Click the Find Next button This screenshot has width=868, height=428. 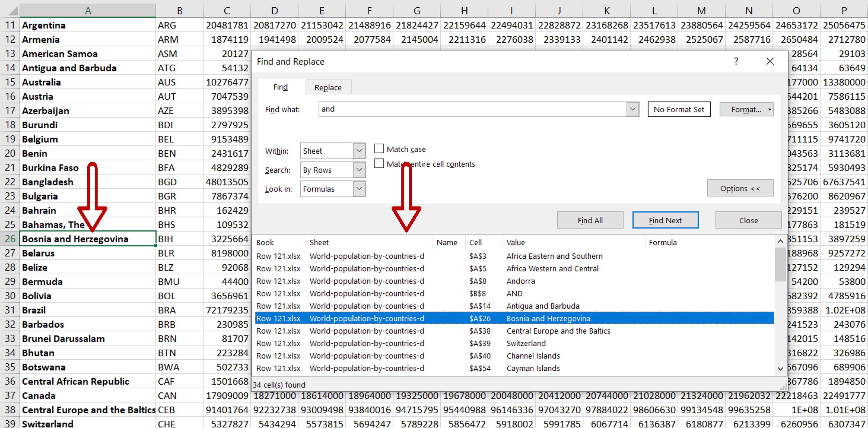[665, 220]
